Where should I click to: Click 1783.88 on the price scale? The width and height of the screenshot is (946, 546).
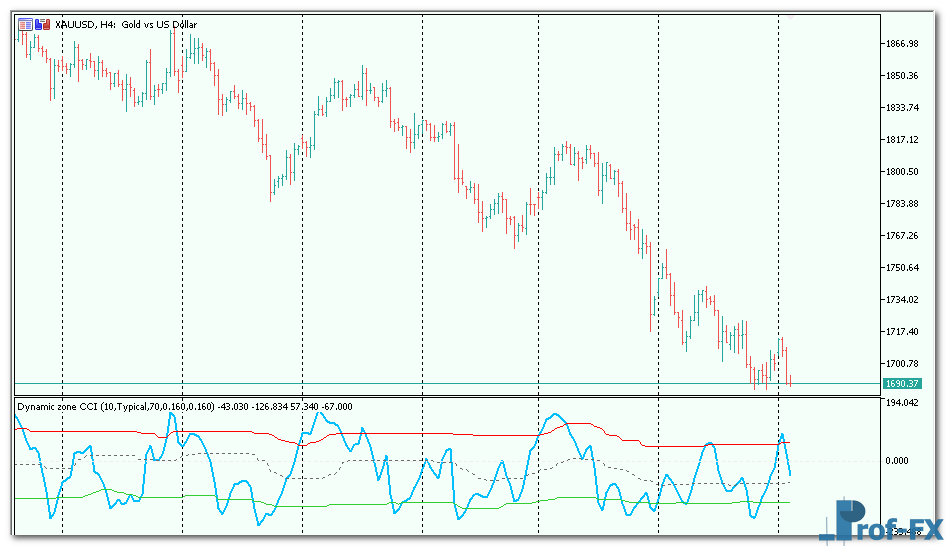pos(902,204)
